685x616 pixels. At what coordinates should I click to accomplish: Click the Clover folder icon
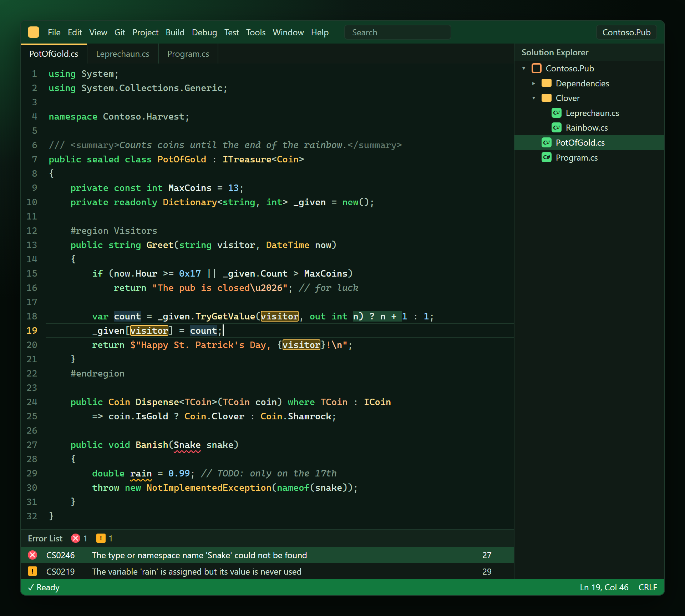coord(547,98)
